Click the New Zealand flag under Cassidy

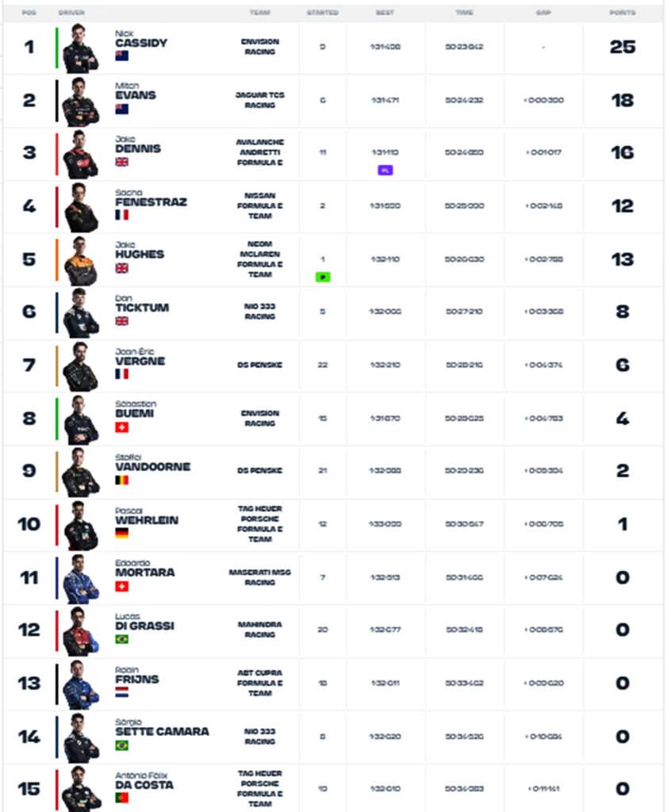point(122,56)
